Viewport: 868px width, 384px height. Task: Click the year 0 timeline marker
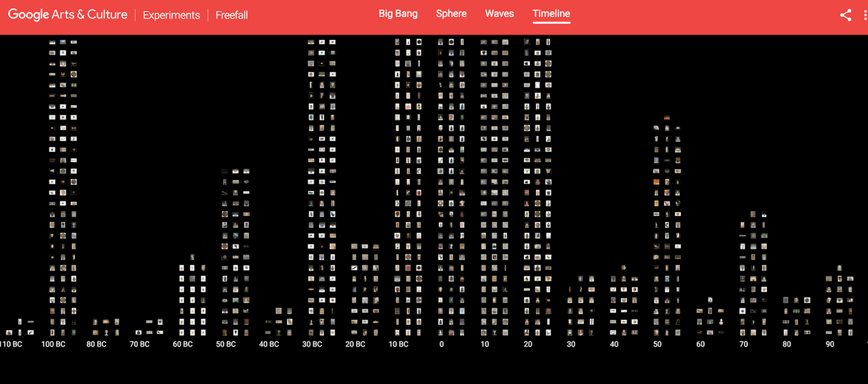click(441, 344)
